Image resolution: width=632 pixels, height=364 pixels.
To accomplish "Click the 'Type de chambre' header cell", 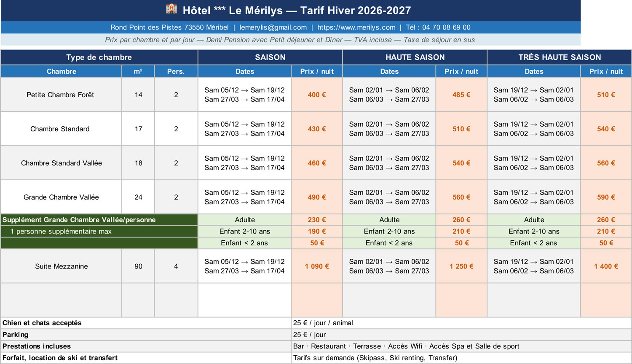I will pyautogui.click(x=99, y=57).
